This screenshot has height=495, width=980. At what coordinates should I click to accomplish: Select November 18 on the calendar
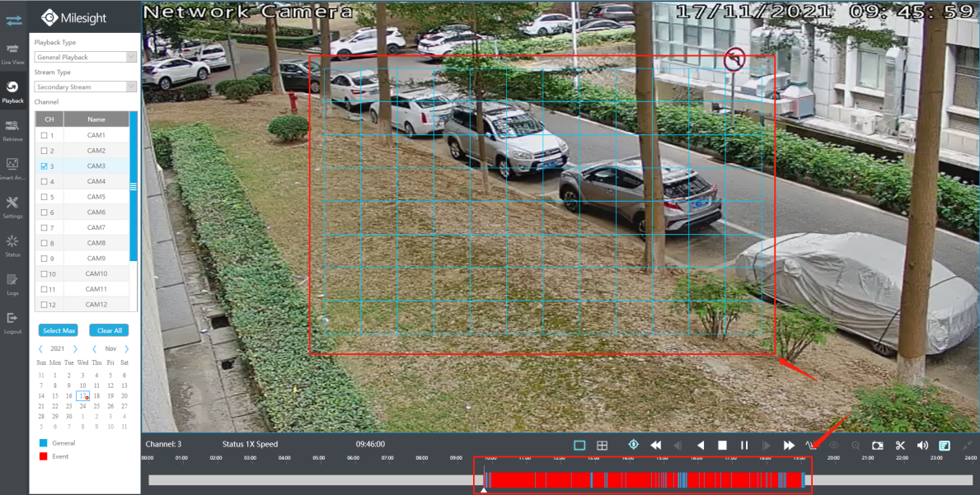(97, 395)
